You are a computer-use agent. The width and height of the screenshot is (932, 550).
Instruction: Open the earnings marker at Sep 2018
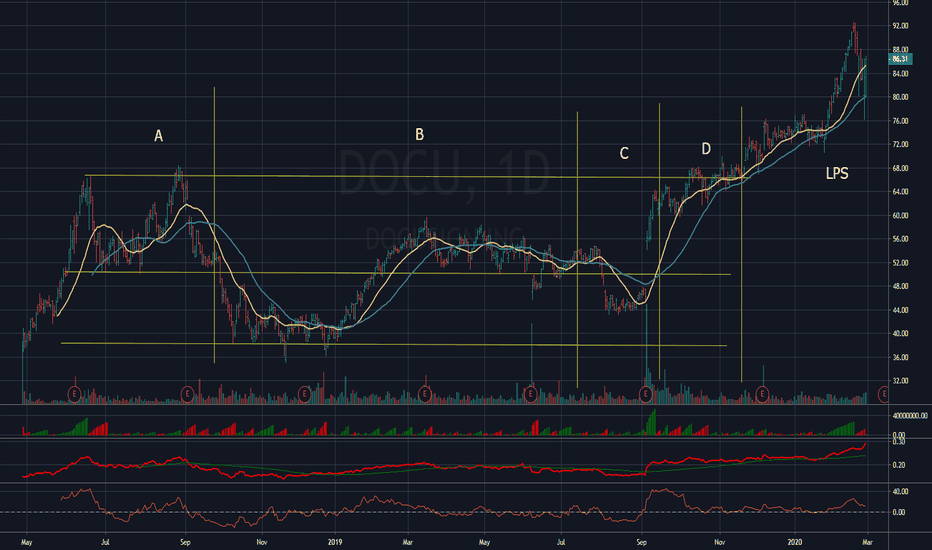tap(187, 394)
